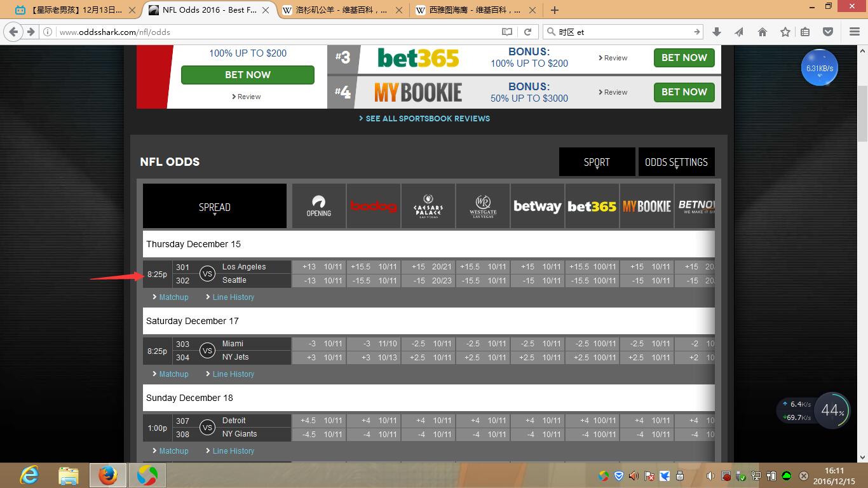868x488 pixels.
Task: Go back using browser back arrow
Action: point(14,32)
